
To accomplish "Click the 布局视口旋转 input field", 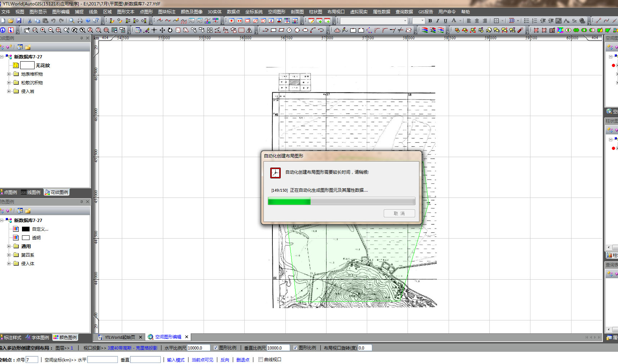I will click(365, 348).
